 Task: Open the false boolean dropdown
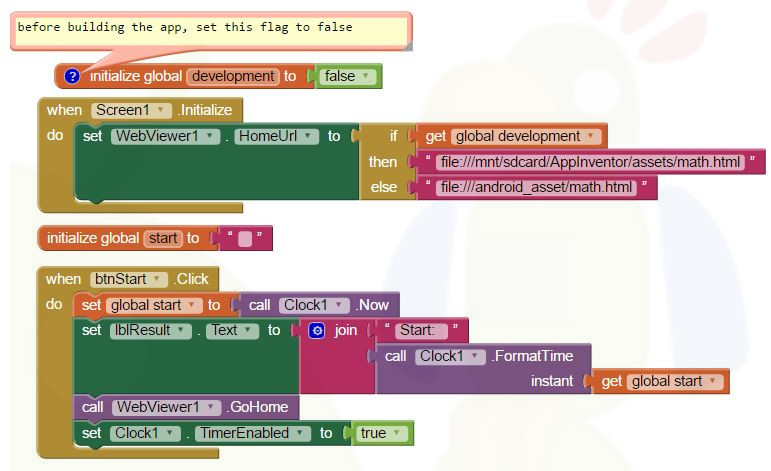[x=365, y=76]
